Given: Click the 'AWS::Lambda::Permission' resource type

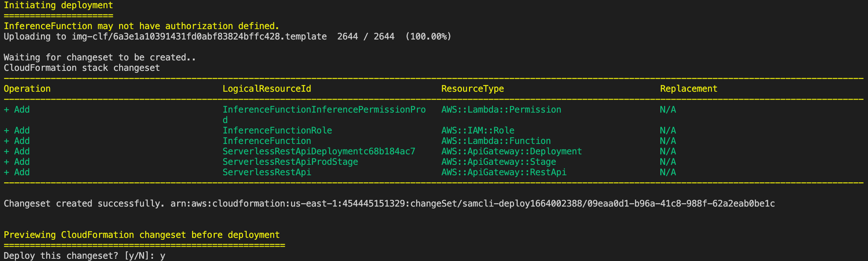Looking at the screenshot, I should coord(501,110).
